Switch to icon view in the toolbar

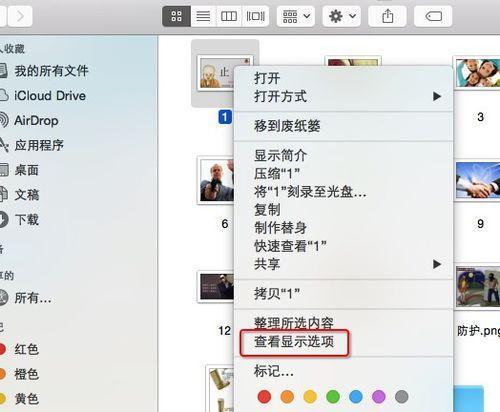176,16
